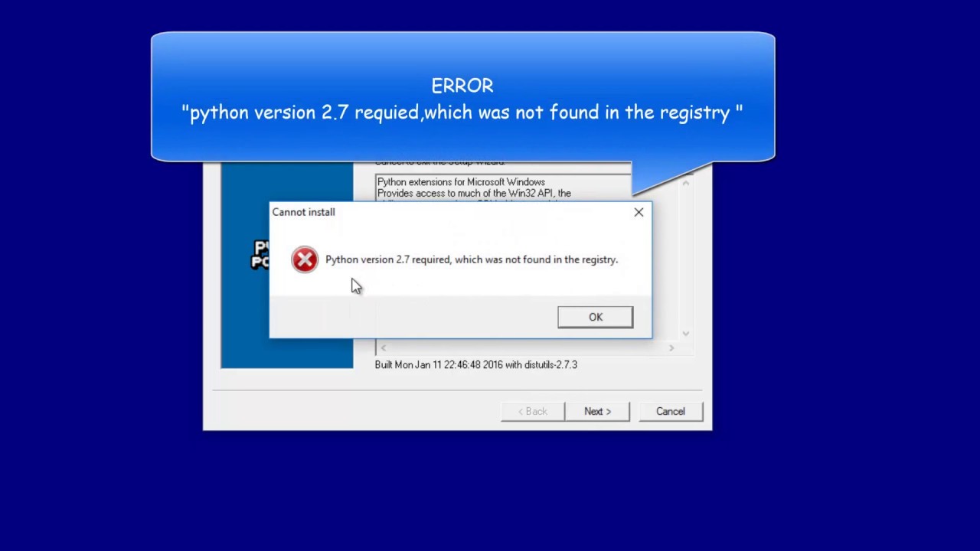Click the vertical scrollbar track beside description
The width and height of the screenshot is (980, 551).
[x=686, y=259]
